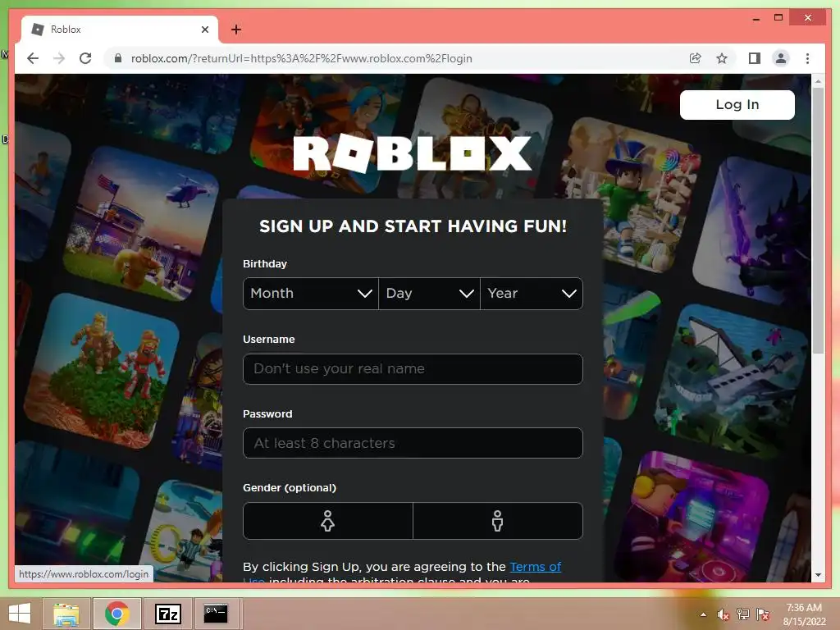
Task: Open Command Prompt from the taskbar
Action: [x=216, y=614]
